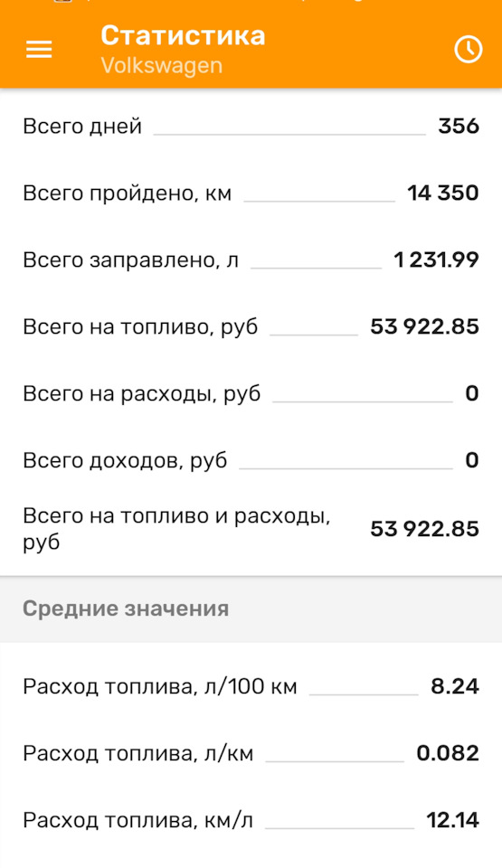Select Расход топлива, км/л row
The width and height of the screenshot is (502, 868).
click(251, 820)
